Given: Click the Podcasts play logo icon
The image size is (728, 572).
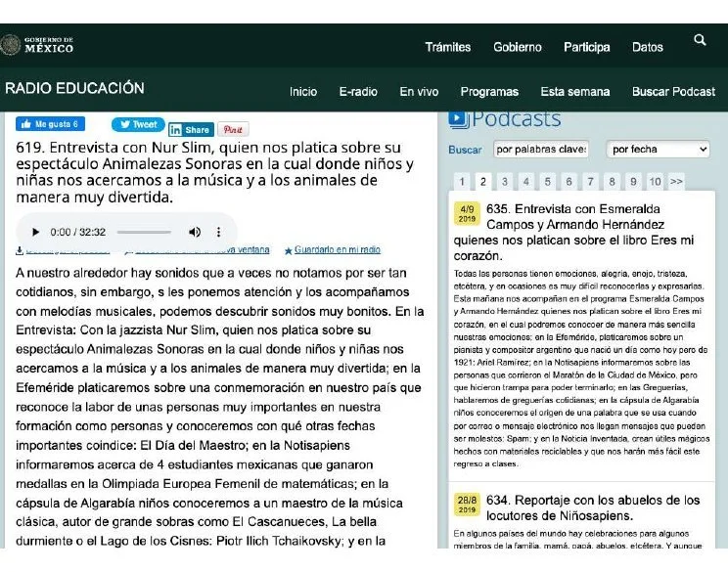Looking at the screenshot, I should click(459, 119).
